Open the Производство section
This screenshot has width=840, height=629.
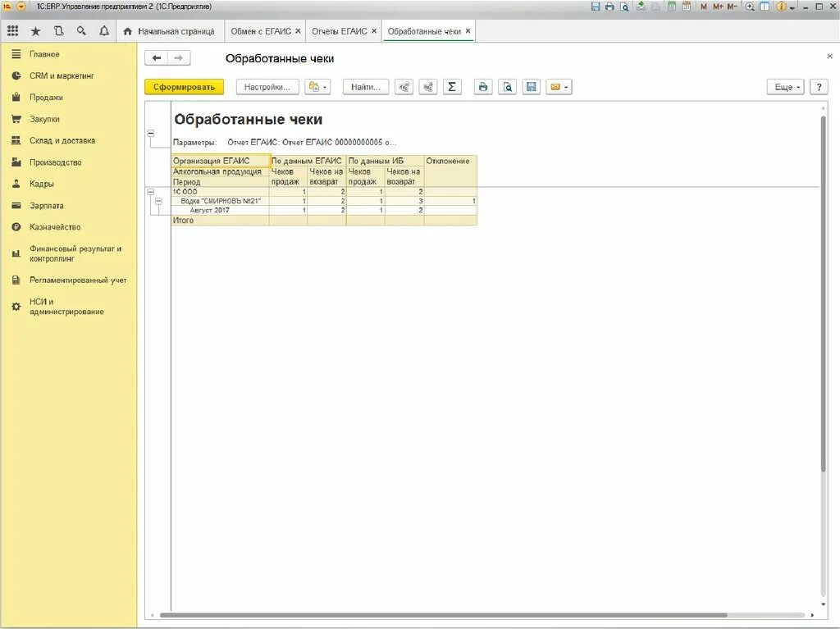(x=55, y=162)
